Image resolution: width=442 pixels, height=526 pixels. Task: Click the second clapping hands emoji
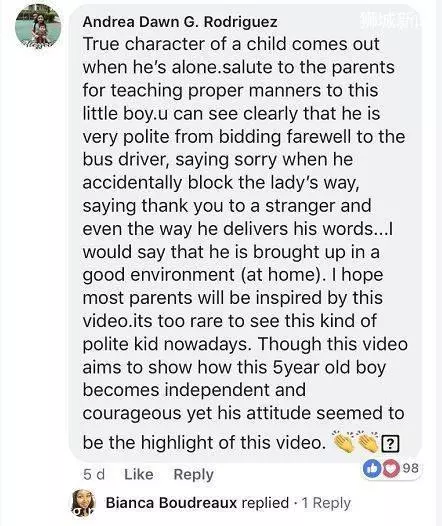(x=368, y=441)
